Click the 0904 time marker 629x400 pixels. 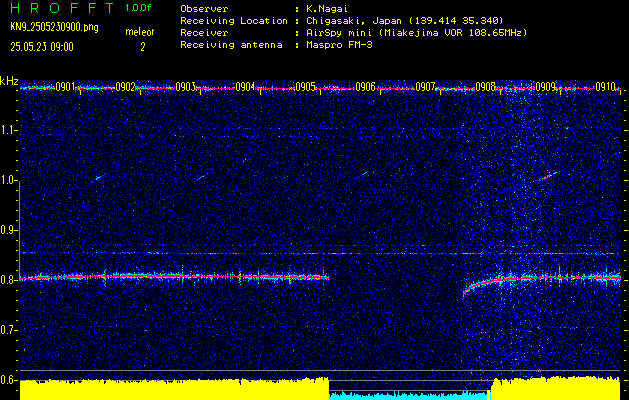(246, 87)
